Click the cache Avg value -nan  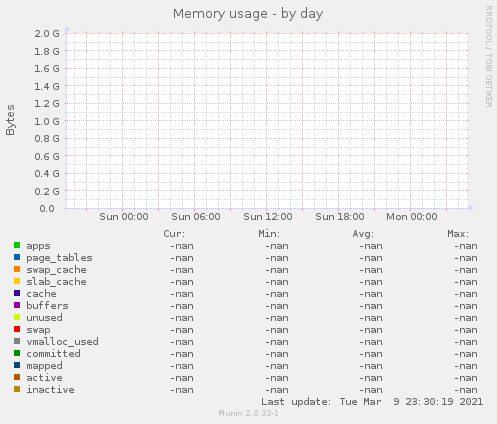coord(371,294)
